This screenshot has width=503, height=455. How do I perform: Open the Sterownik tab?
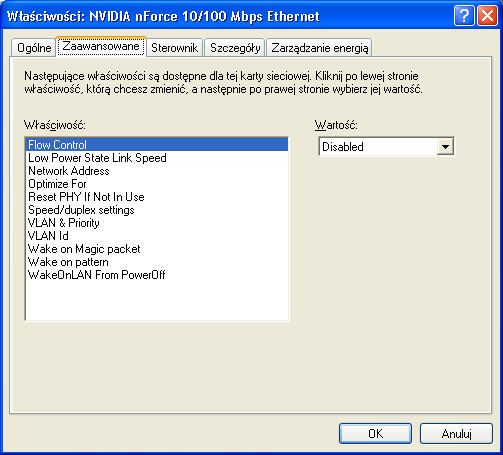point(174,48)
